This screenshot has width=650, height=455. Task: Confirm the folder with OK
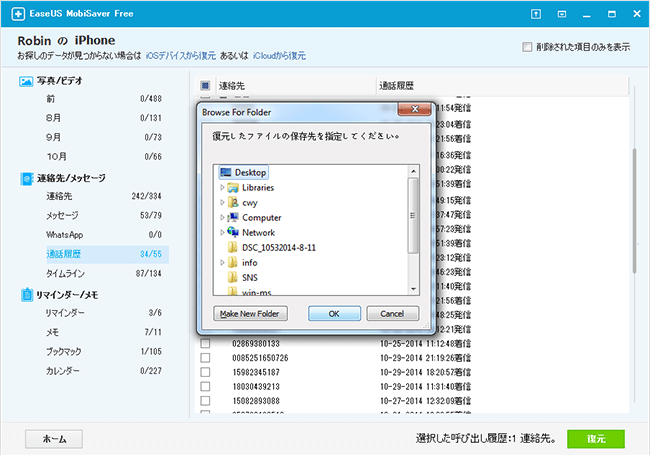(334, 314)
